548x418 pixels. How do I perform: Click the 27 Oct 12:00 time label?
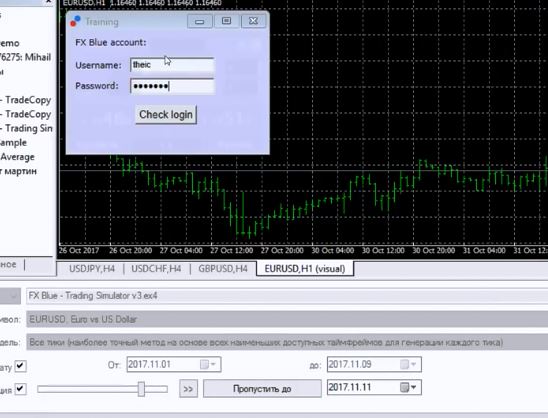pyautogui.click(x=231, y=251)
